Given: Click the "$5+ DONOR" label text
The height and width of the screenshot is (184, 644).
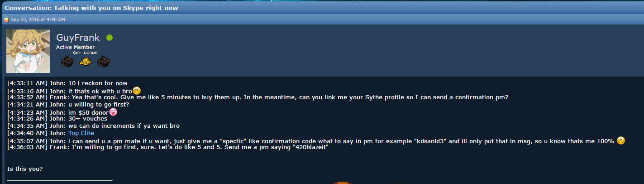Looking at the screenshot, I should (85, 53).
